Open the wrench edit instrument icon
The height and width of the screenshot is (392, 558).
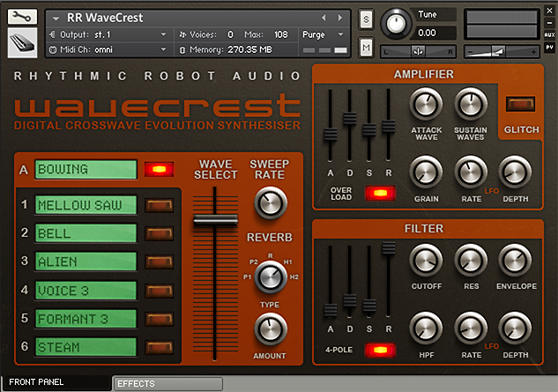22,17
